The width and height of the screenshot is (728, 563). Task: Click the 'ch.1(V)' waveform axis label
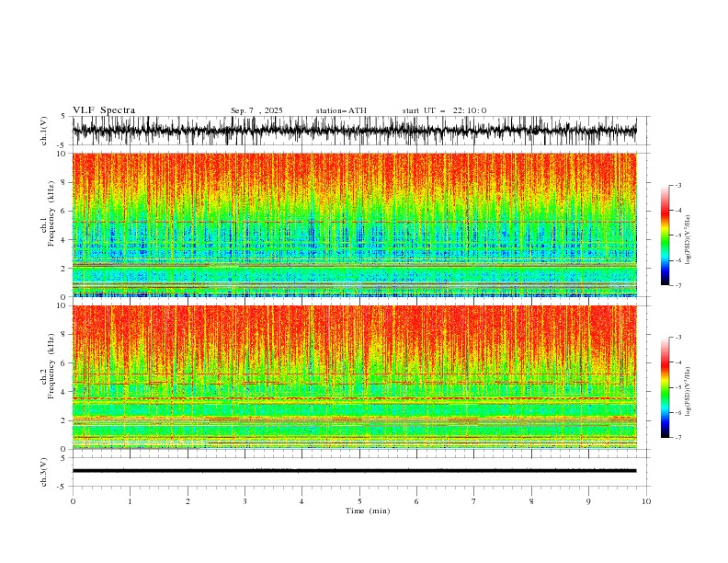click(44, 131)
